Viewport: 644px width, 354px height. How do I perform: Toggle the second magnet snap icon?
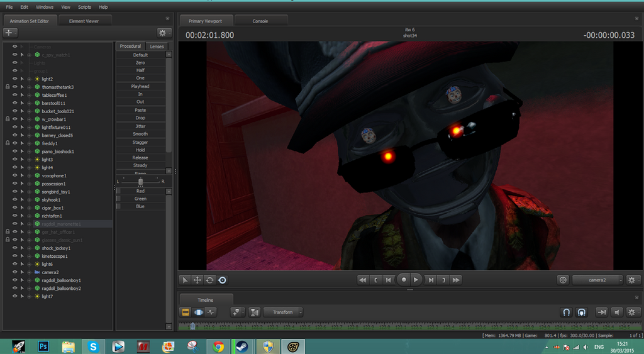(x=582, y=313)
